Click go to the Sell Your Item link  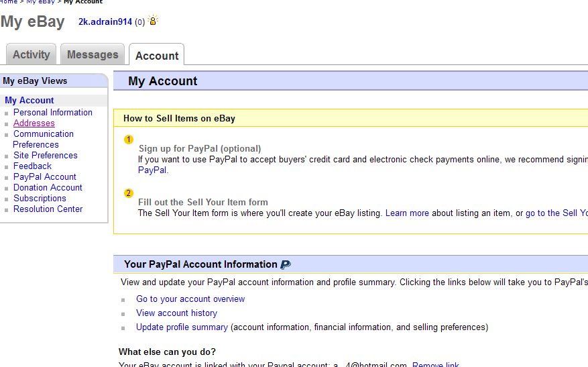pos(556,213)
